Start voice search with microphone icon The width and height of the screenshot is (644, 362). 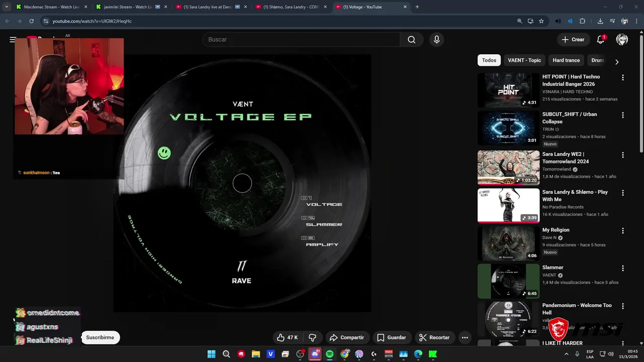click(436, 40)
